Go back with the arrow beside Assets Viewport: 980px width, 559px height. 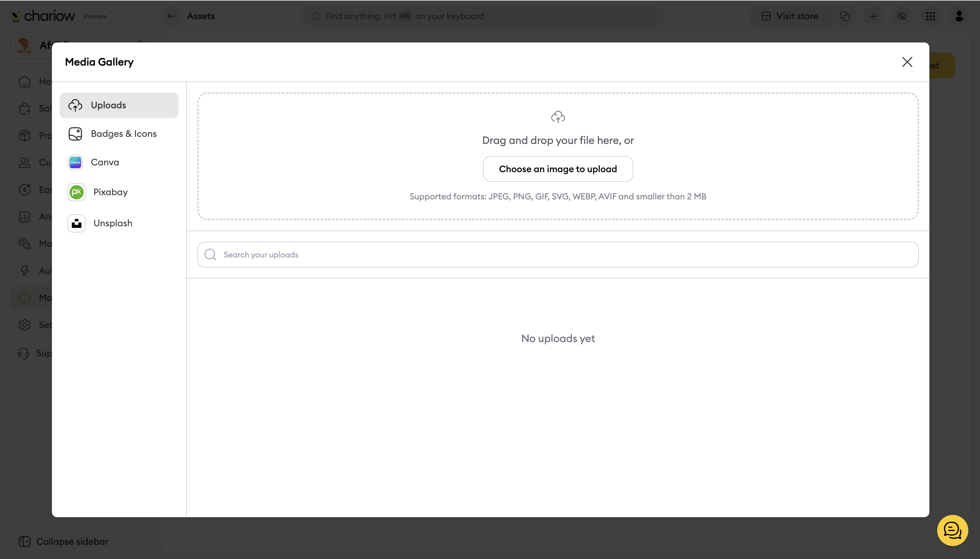171,16
